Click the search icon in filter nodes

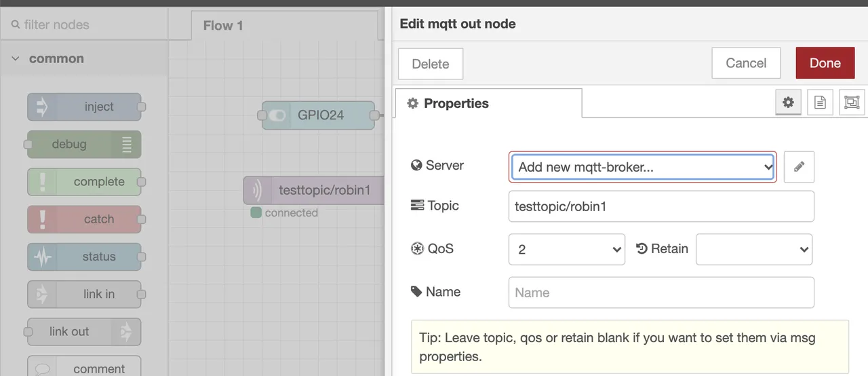click(16, 25)
